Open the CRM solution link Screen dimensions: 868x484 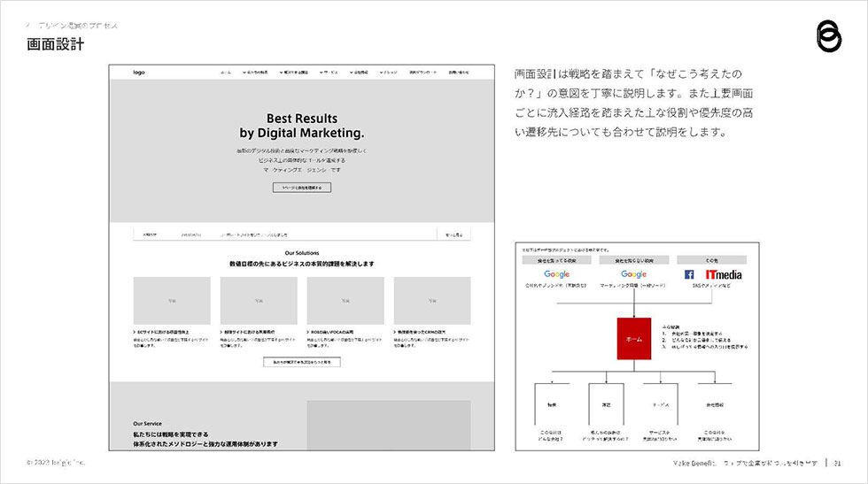(x=431, y=332)
